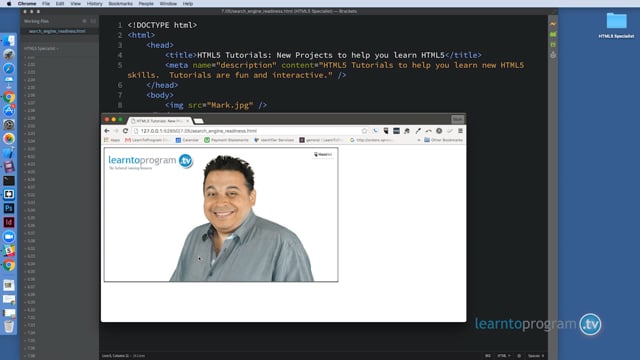Open Launchpad from the Dock

pyautogui.click(x=9, y=55)
